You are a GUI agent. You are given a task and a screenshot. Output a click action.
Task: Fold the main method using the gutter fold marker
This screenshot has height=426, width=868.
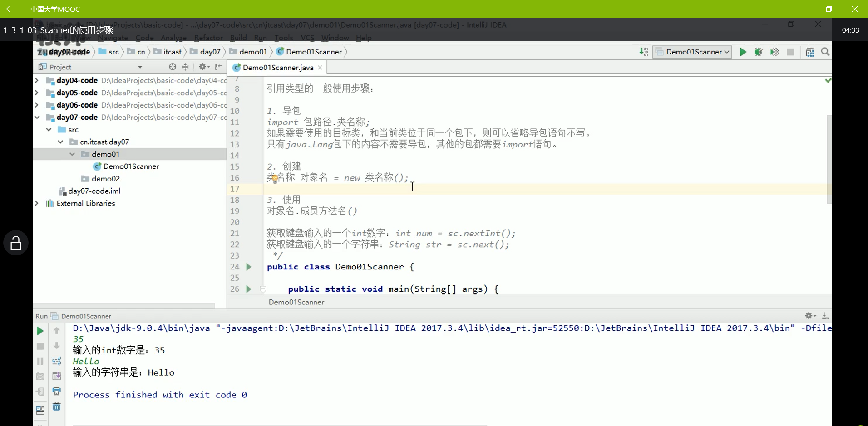pyautogui.click(x=263, y=289)
